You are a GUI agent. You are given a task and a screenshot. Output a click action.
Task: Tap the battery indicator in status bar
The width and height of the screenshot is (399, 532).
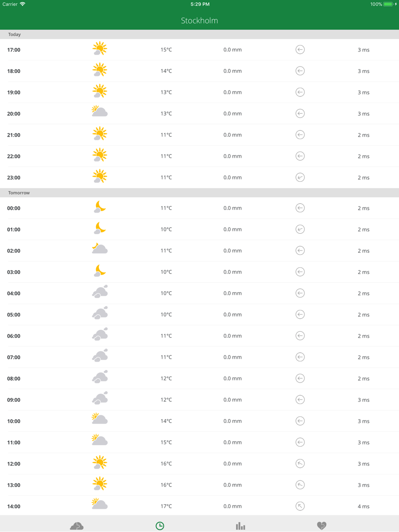point(388,4)
